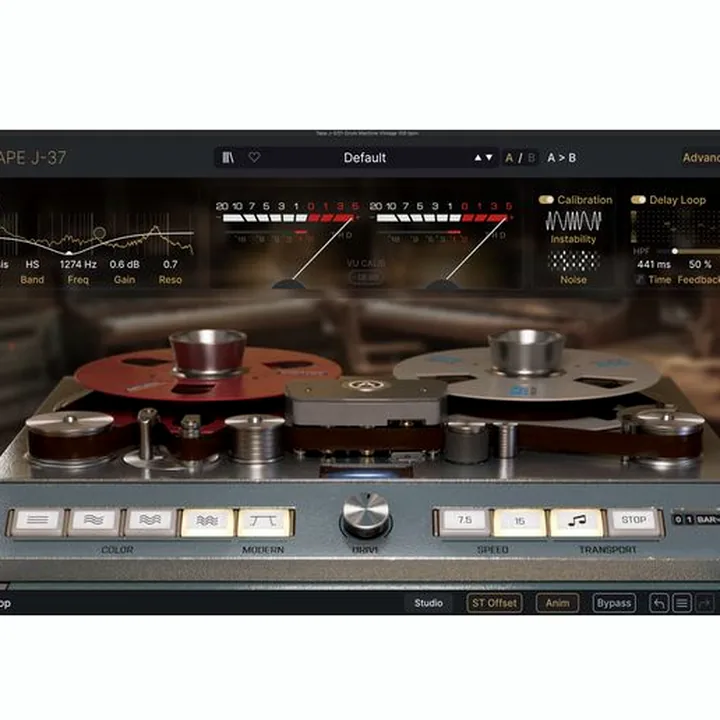
Task: Edit the 50 % feedback value
Action: (x=700, y=264)
